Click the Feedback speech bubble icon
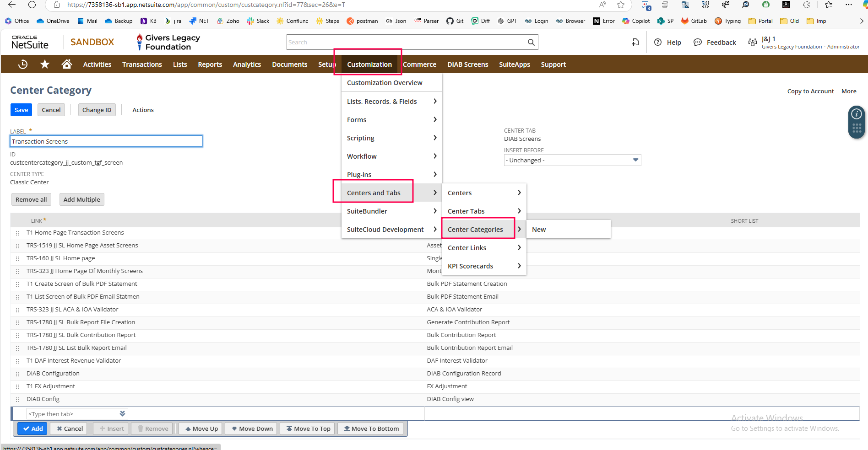Viewport: 868px width, 450px height. coord(698,42)
